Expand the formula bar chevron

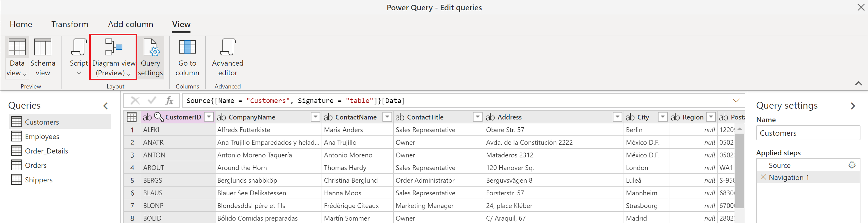click(x=736, y=101)
